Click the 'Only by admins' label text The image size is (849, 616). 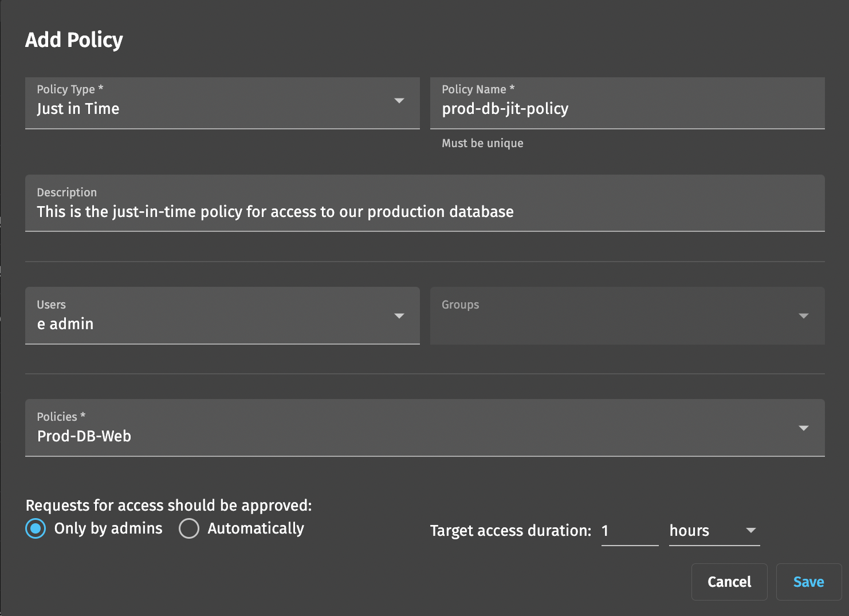pos(108,528)
